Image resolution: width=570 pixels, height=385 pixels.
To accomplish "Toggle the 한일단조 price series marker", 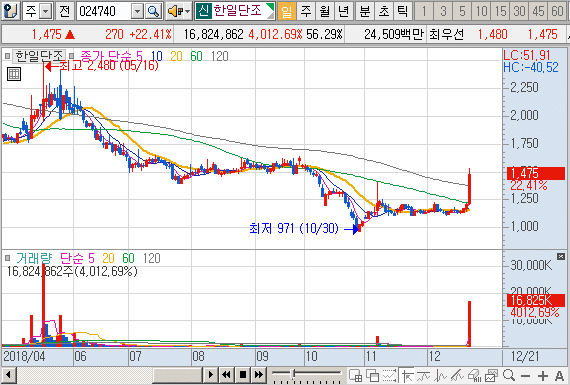I will click(7, 56).
